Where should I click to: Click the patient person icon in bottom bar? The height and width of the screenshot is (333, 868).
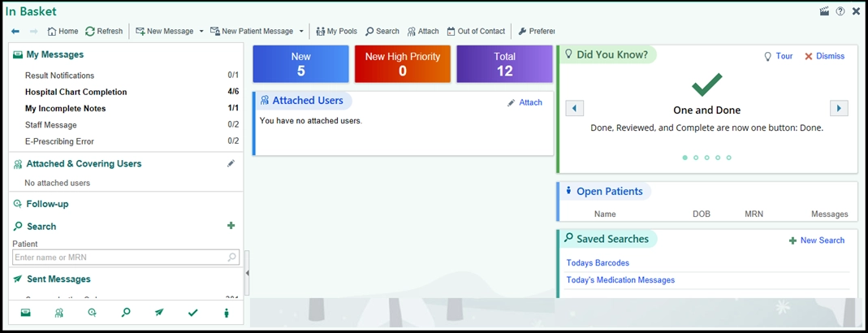226,313
